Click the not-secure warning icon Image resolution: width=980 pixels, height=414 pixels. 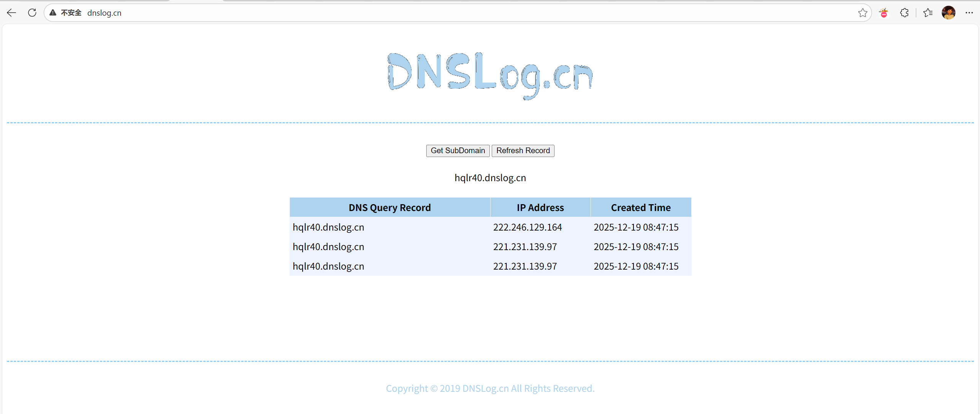coord(53,13)
